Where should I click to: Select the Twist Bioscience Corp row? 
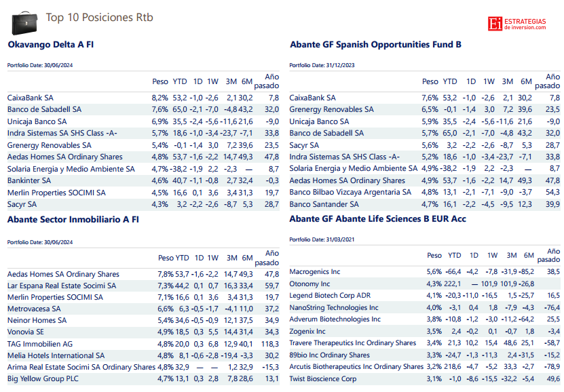322,379
